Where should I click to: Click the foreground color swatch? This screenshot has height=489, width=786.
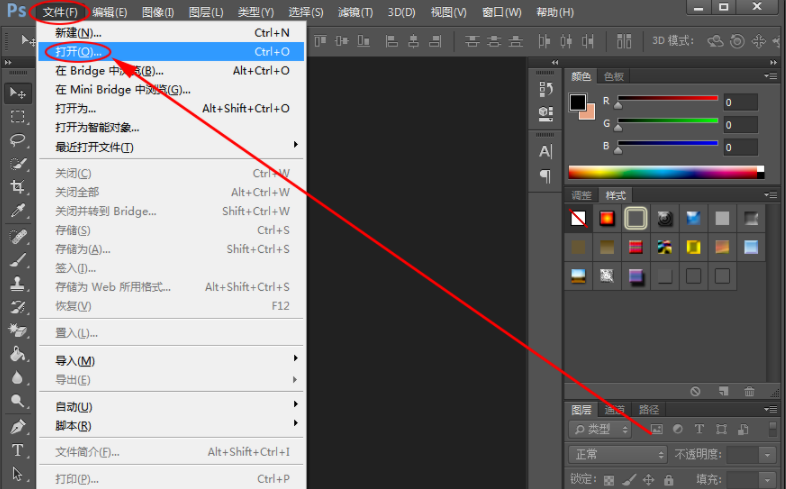577,102
